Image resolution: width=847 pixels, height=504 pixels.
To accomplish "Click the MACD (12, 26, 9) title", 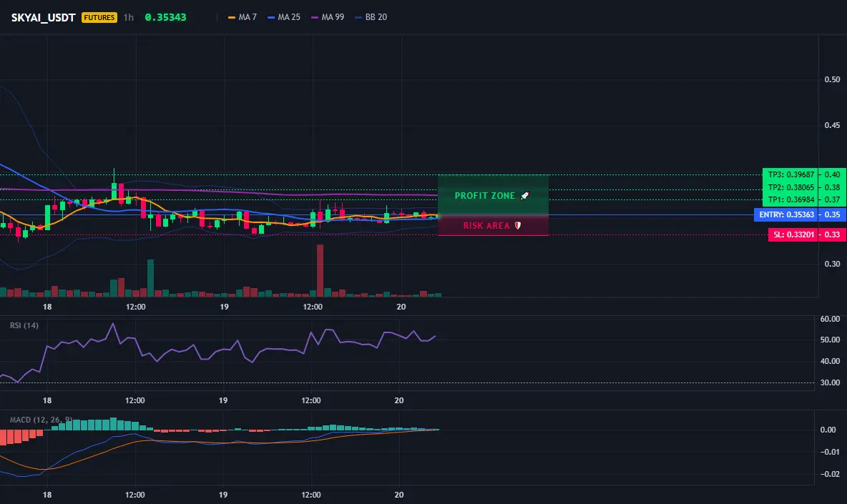I will (x=41, y=420).
